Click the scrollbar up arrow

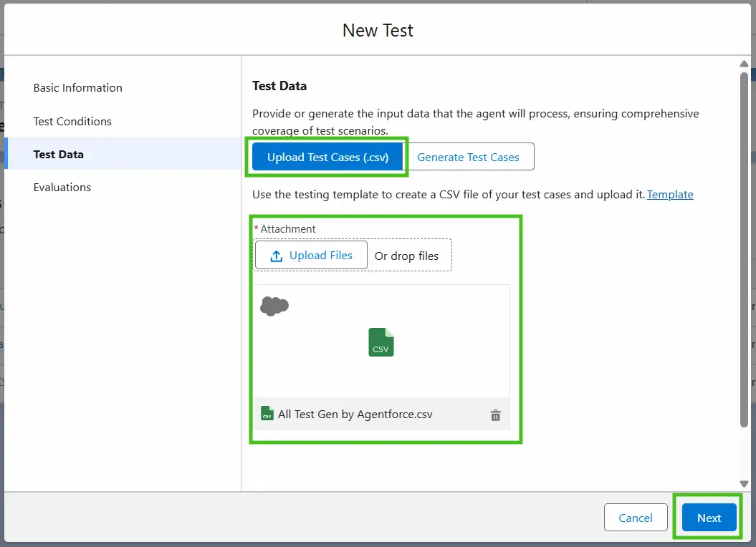[x=745, y=64]
